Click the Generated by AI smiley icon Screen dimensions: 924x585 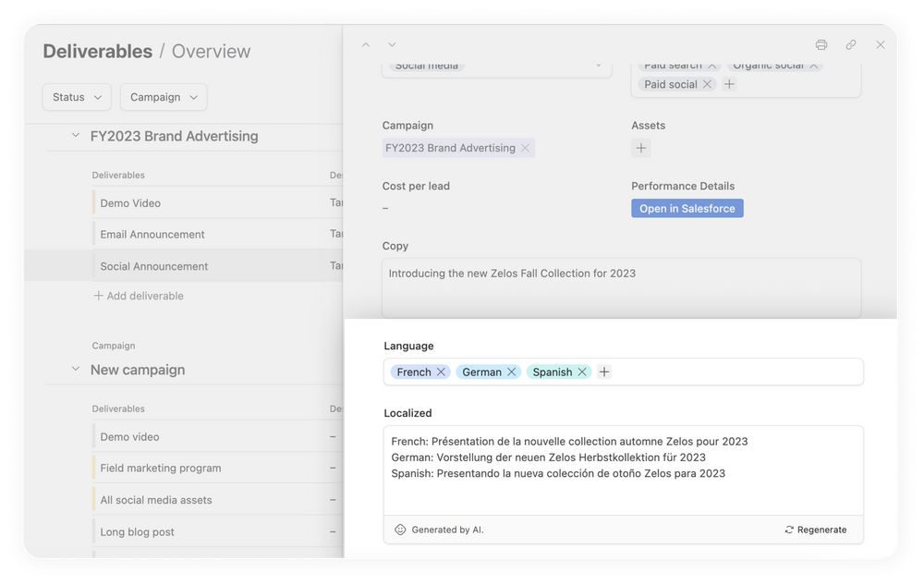[x=400, y=530]
